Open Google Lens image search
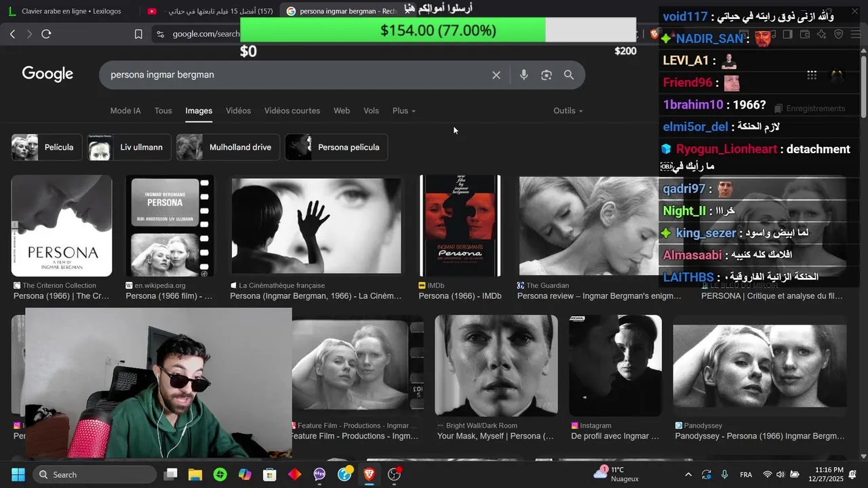Viewport: 868px width, 488px height. (547, 75)
